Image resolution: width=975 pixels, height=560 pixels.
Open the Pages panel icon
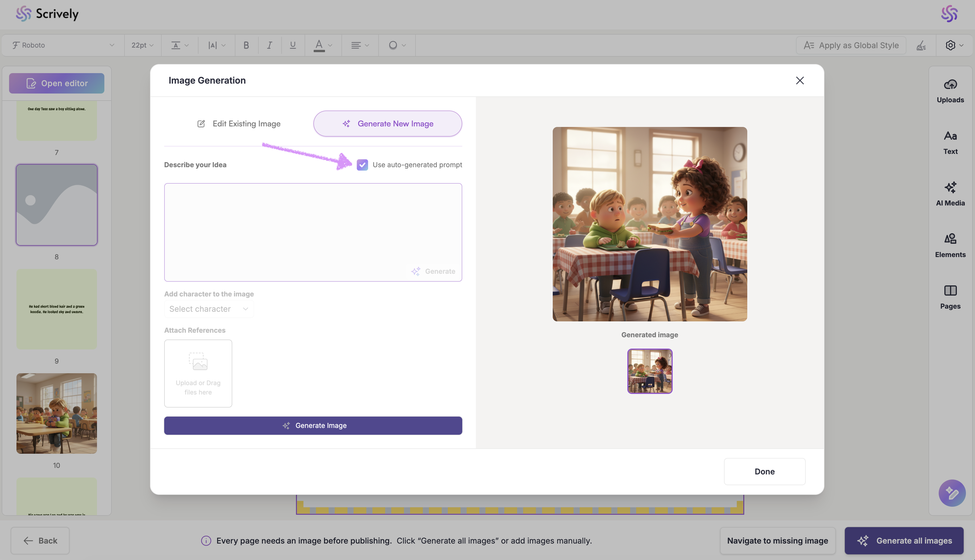[x=950, y=291]
